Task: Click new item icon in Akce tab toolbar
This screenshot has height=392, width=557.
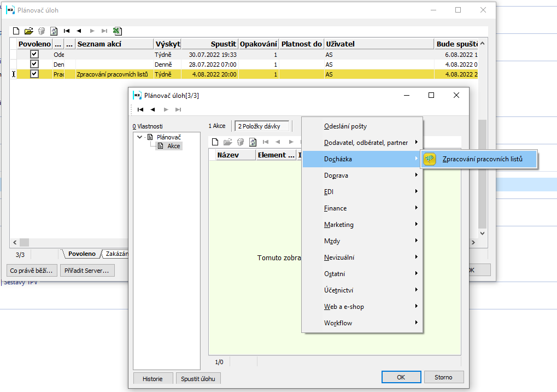Action: (215, 142)
